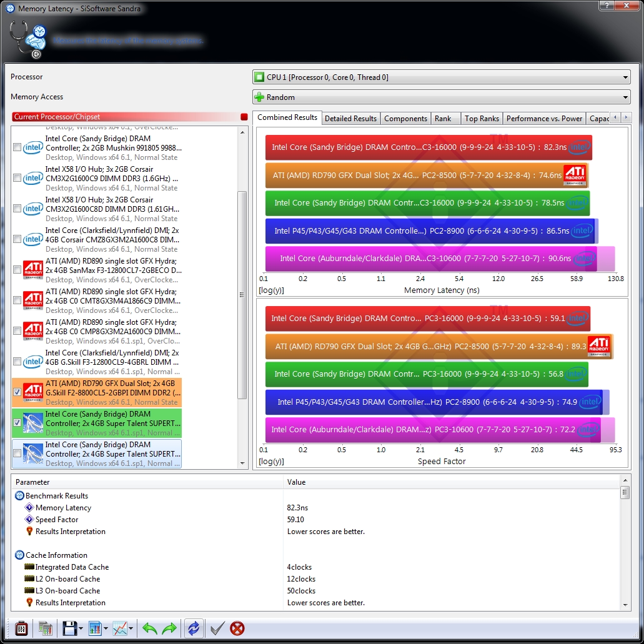Click the blue refresh results icon
644x644 pixels.
(194, 628)
